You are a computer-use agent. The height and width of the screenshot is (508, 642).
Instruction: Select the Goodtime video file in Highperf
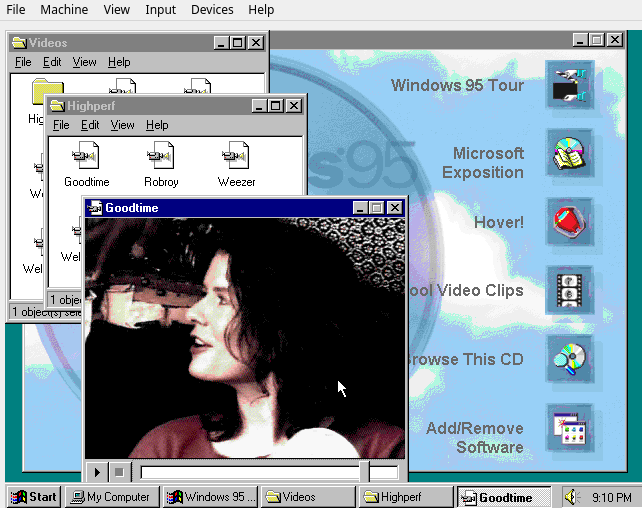[86, 164]
